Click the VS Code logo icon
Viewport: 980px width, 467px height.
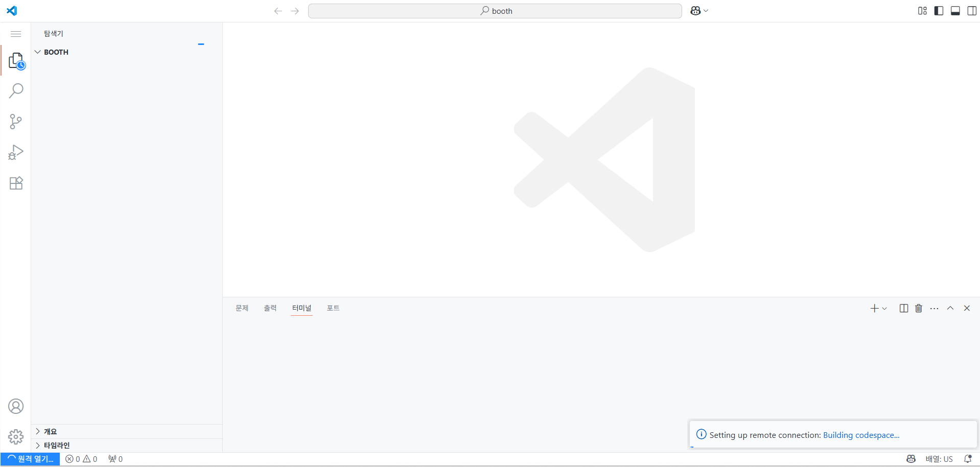click(12, 11)
